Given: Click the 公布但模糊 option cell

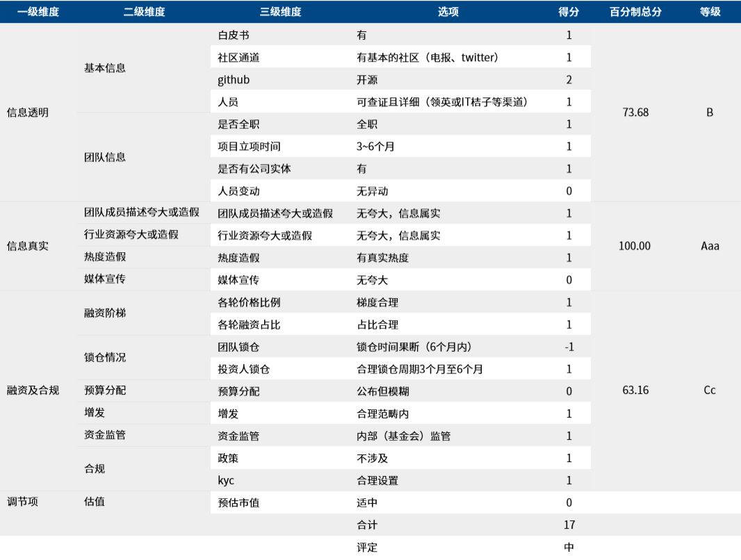Looking at the screenshot, I should (x=383, y=391).
